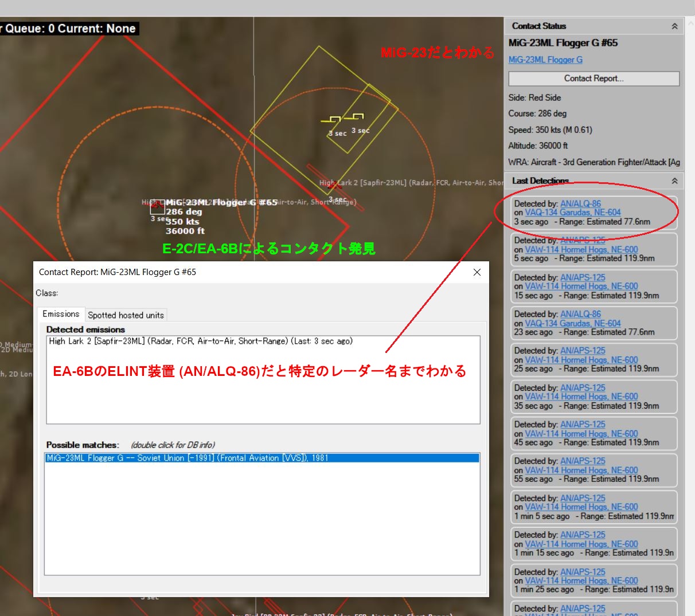Image resolution: width=695 pixels, height=616 pixels.
Task: Open AN/APS-125 link in 15 sec ago detection
Action: (x=583, y=277)
